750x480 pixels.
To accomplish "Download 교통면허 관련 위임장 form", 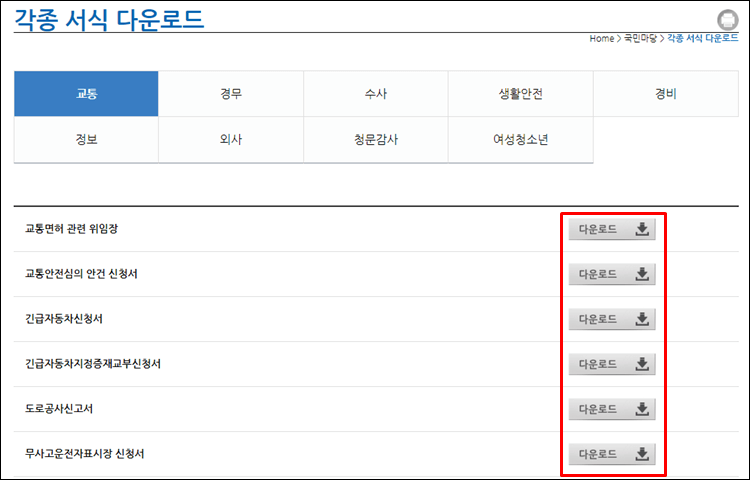I will (x=612, y=229).
